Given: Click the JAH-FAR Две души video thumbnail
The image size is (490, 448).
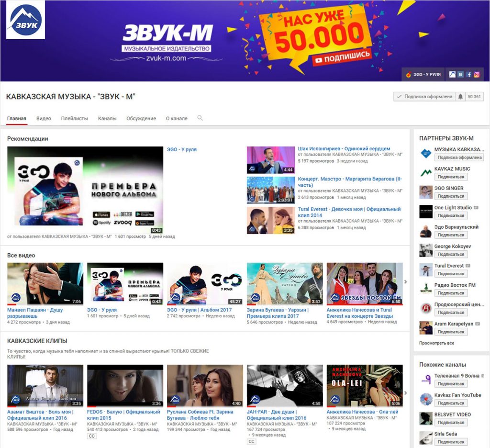Looking at the screenshot, I should coord(285,386).
